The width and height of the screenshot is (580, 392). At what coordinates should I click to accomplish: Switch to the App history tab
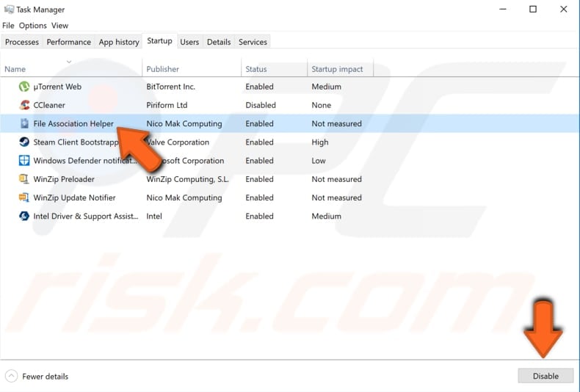pyautogui.click(x=119, y=42)
